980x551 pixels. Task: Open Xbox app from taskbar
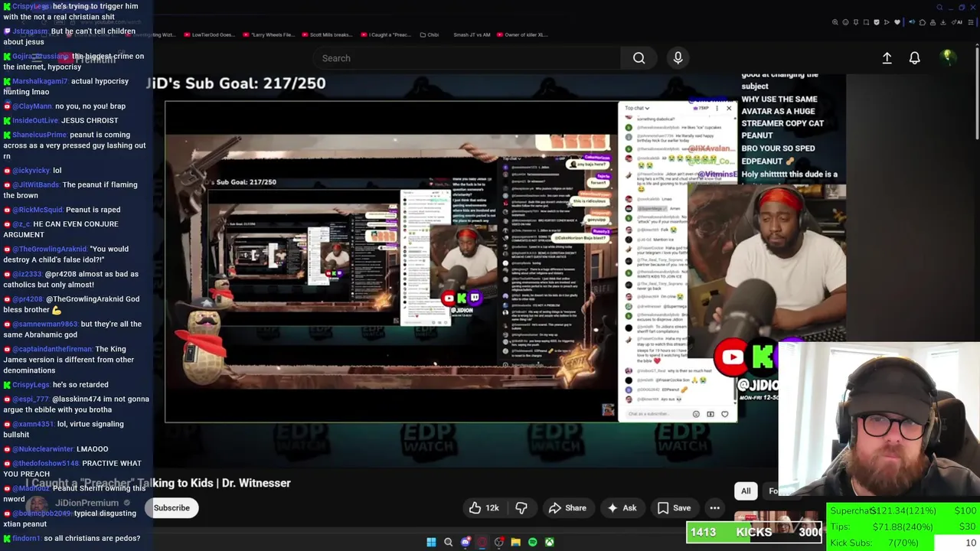(x=550, y=542)
